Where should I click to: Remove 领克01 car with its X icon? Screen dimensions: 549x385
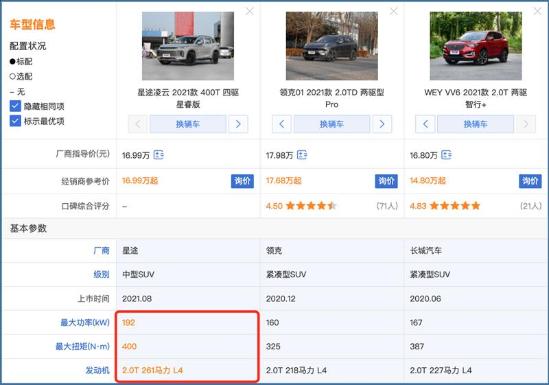click(394, 12)
